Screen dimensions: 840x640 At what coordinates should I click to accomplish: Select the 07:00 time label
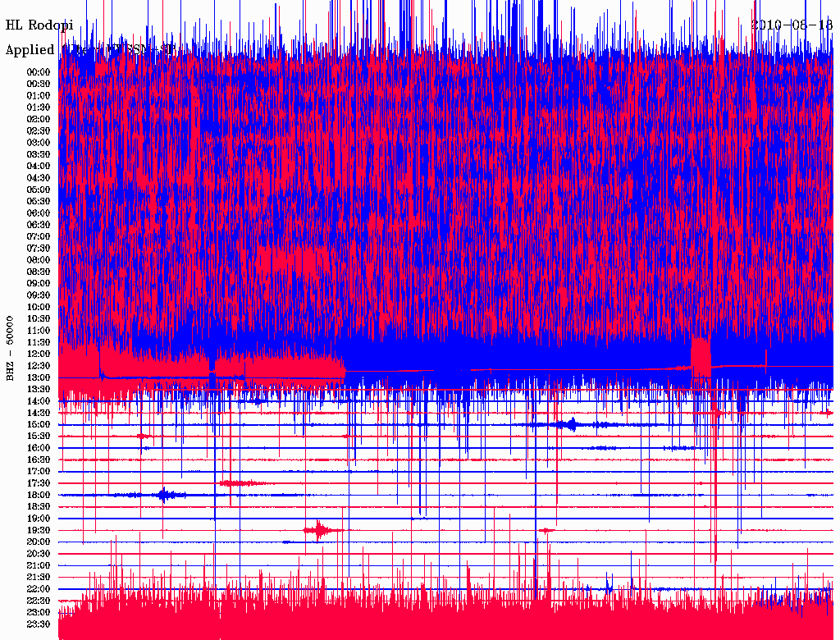38,237
